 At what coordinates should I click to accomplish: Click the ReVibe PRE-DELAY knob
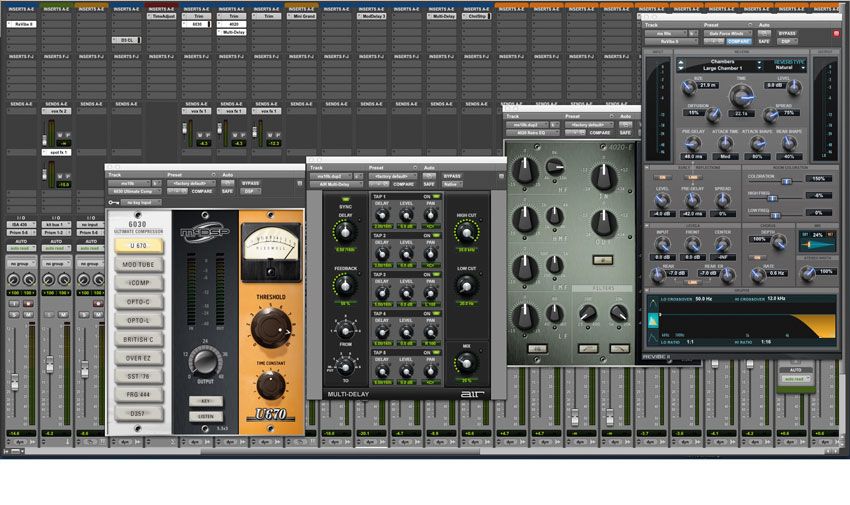coord(691,144)
